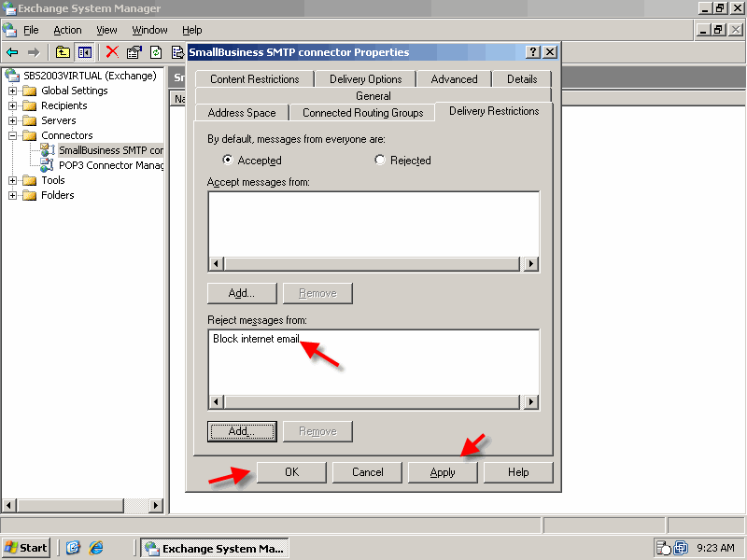Click the Cancel button
This screenshot has height=560, width=747.
367,472
